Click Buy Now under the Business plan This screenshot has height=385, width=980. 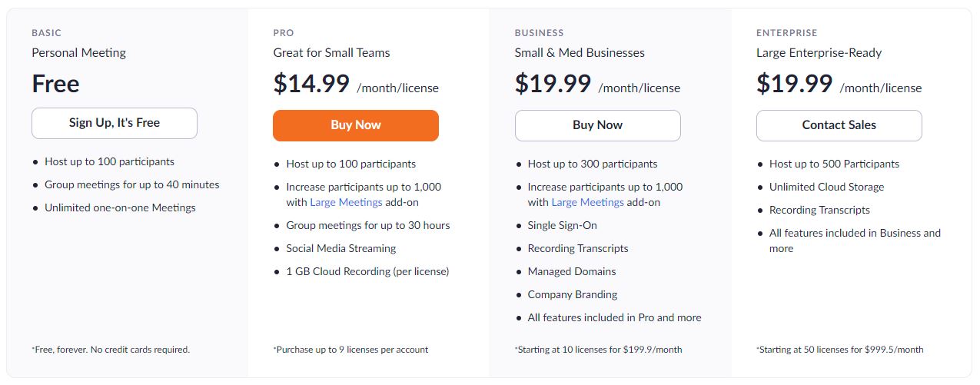(x=597, y=125)
